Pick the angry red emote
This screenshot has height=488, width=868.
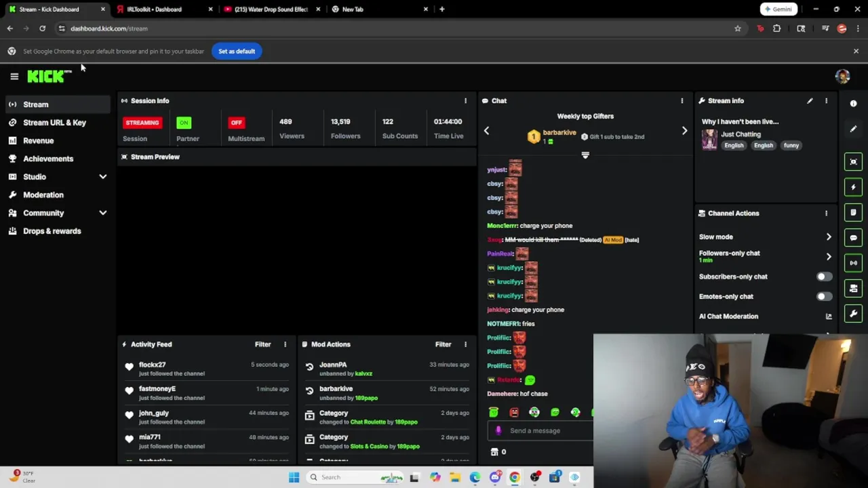coord(514,412)
